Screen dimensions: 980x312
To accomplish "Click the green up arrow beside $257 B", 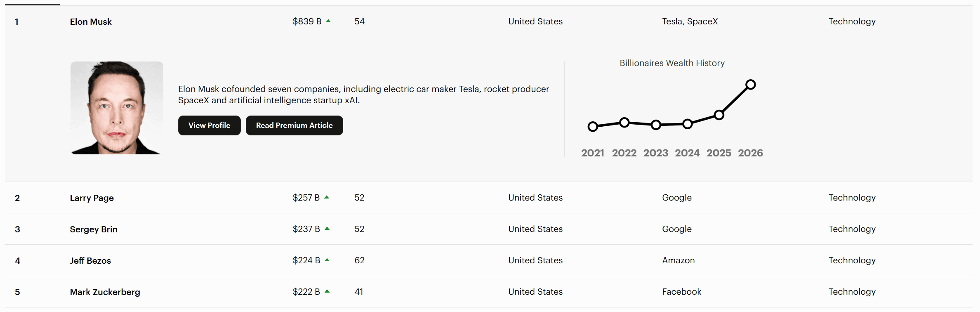I will click(x=327, y=197).
